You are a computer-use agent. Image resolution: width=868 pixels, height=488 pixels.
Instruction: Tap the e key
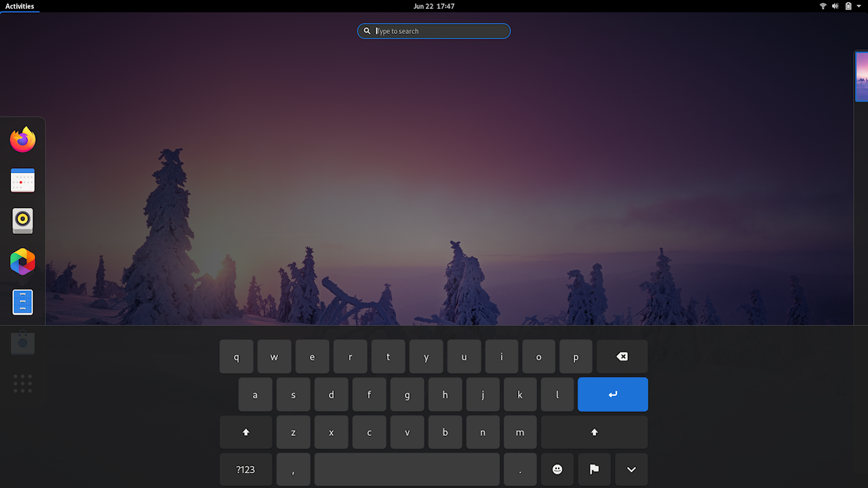[312, 357]
